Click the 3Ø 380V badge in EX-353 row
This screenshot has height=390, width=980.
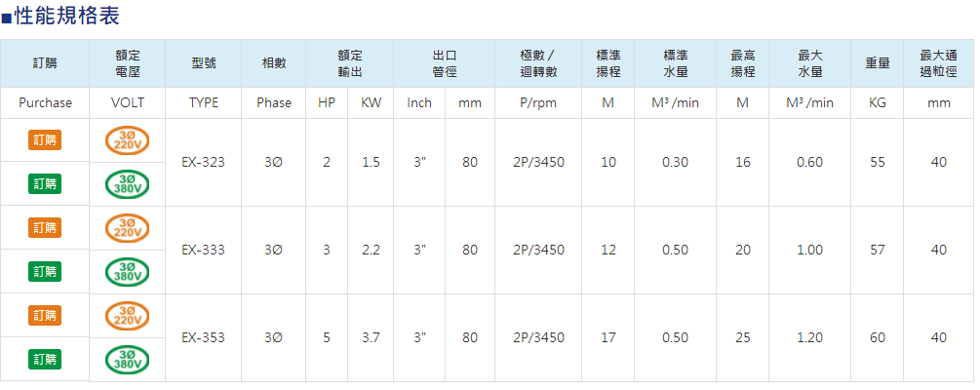pos(128,360)
